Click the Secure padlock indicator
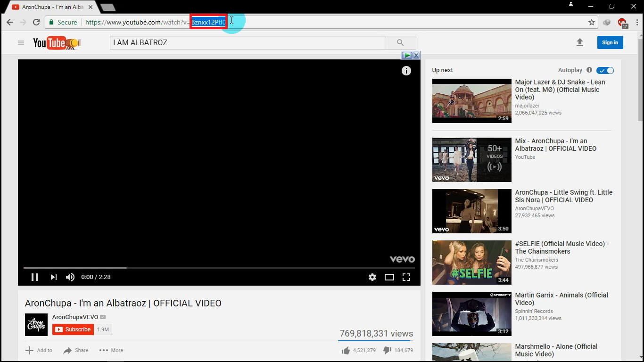The height and width of the screenshot is (362, 644). (63, 22)
